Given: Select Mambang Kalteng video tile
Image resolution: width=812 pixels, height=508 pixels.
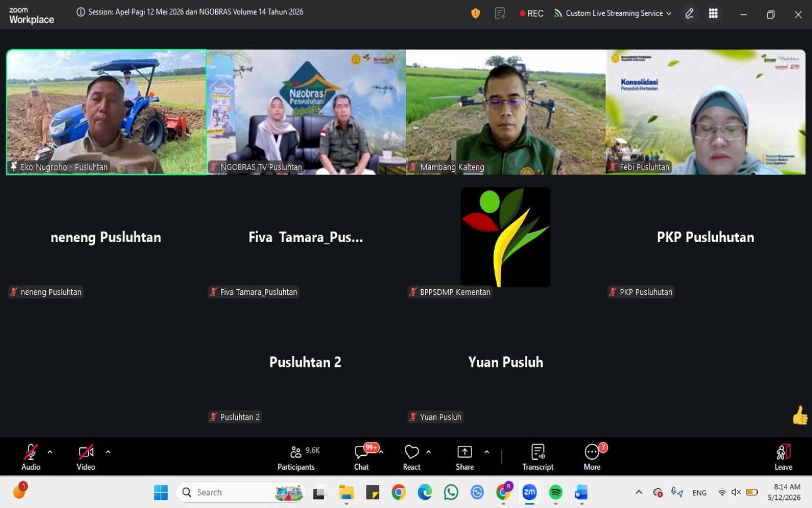Looking at the screenshot, I should pos(506,112).
